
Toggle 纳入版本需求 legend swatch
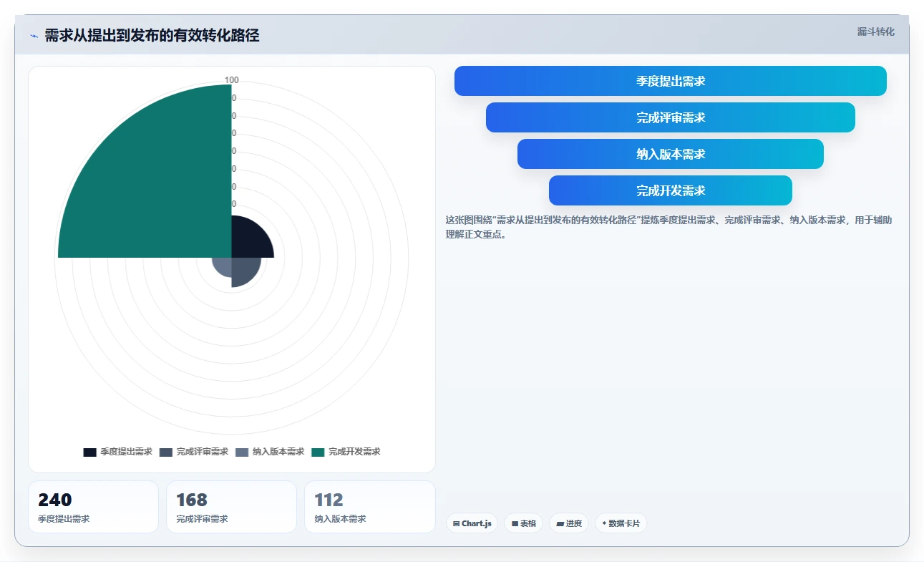pos(242,452)
